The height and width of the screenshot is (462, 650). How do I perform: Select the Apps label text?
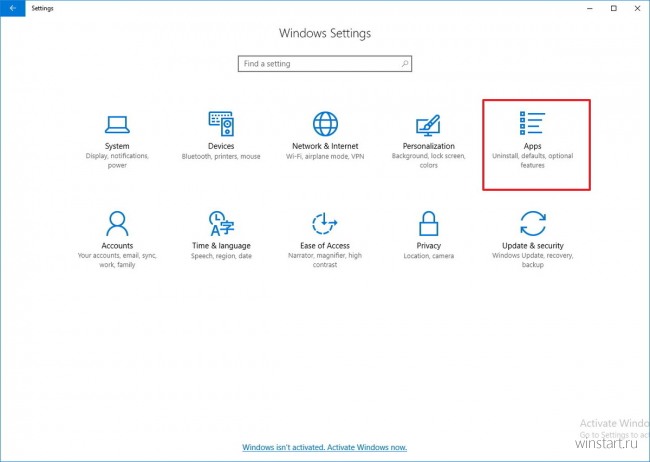tap(532, 146)
